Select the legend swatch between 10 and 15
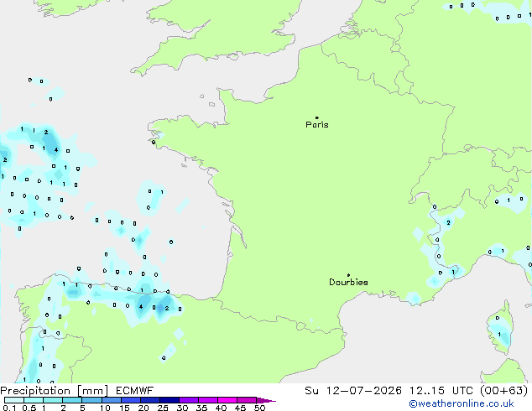 (x=111, y=400)
